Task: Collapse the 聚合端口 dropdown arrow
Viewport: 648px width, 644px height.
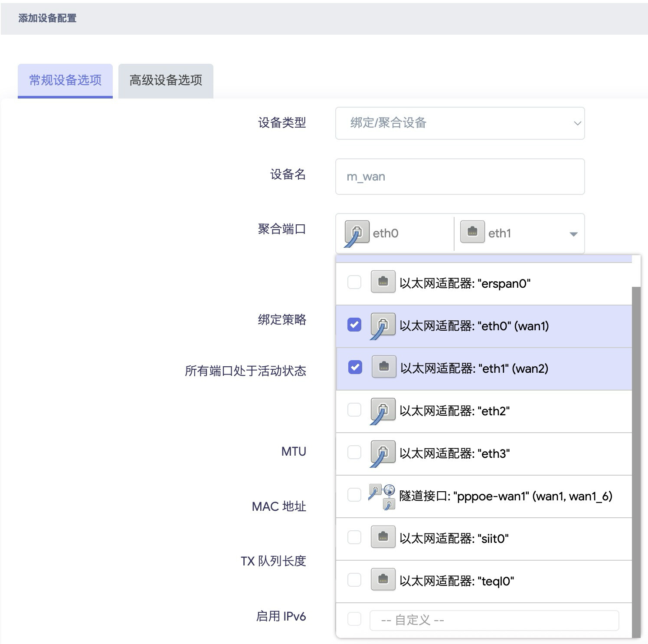Action: pyautogui.click(x=573, y=234)
